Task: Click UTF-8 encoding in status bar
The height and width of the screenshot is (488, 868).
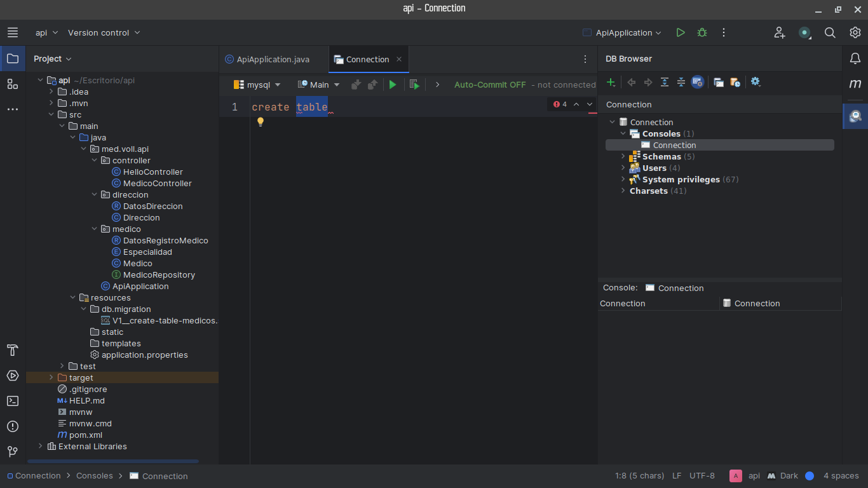Action: click(x=702, y=475)
